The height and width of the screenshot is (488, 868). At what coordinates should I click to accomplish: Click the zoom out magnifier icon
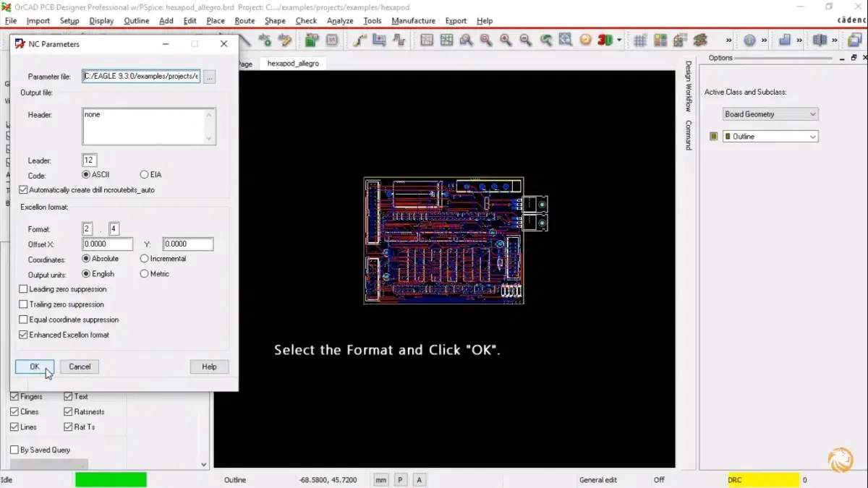[526, 40]
